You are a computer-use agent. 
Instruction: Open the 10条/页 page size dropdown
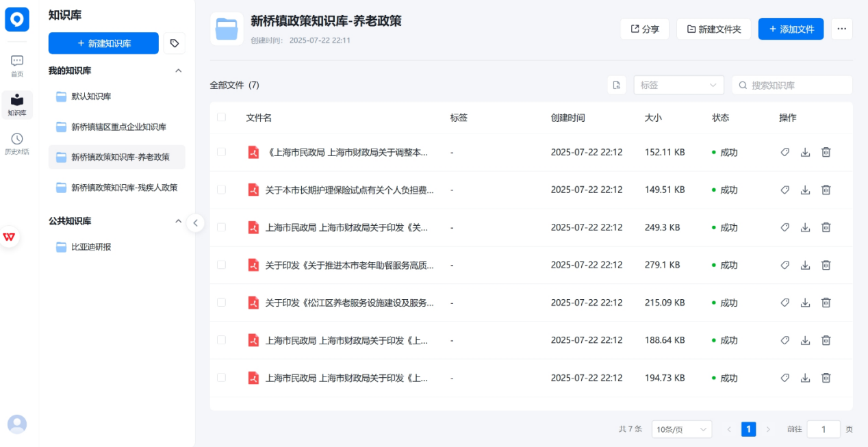(x=681, y=429)
